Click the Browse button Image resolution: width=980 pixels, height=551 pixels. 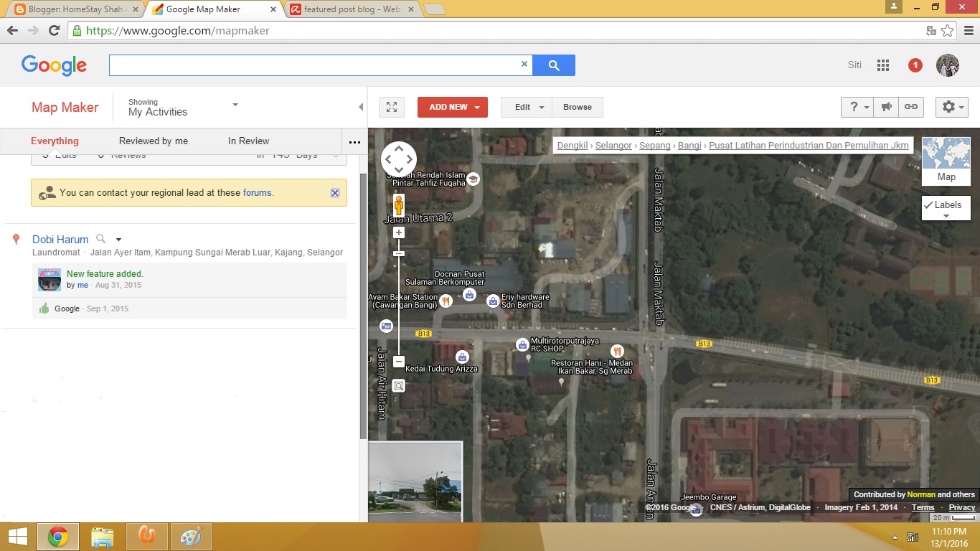click(x=578, y=106)
